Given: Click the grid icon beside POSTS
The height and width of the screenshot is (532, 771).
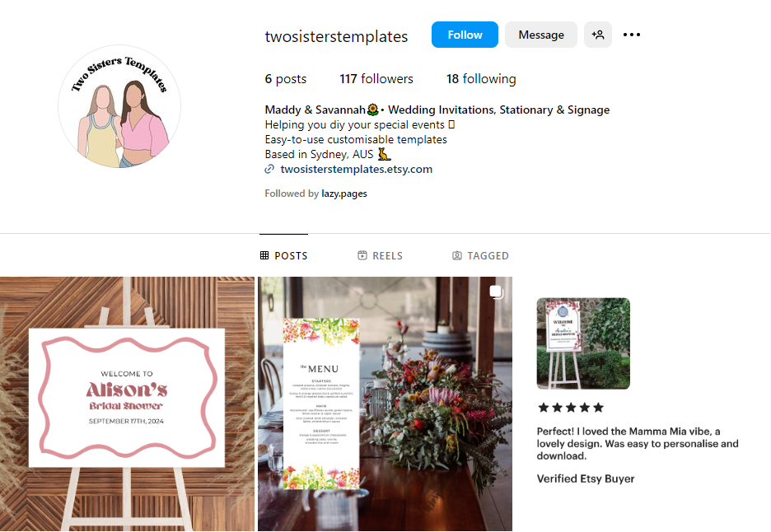Looking at the screenshot, I should coord(264,255).
